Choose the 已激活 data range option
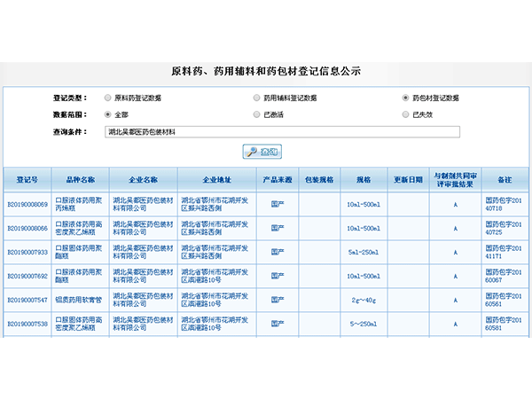532x399 pixels. pyautogui.click(x=257, y=114)
